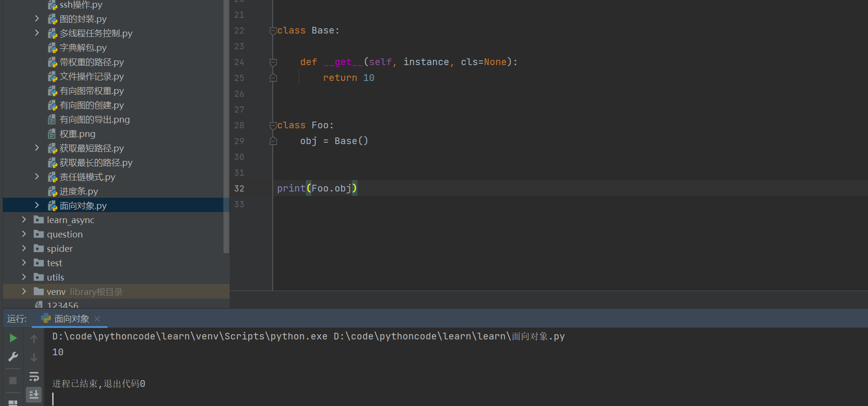Stop the running process
Image resolution: width=868 pixels, height=406 pixels.
click(x=13, y=381)
